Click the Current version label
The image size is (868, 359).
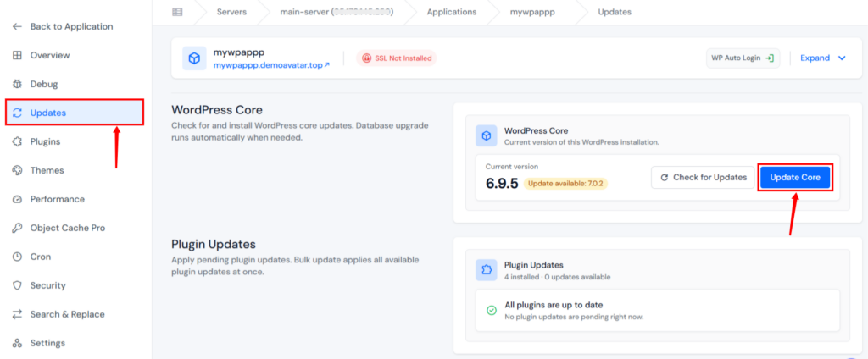pos(512,167)
